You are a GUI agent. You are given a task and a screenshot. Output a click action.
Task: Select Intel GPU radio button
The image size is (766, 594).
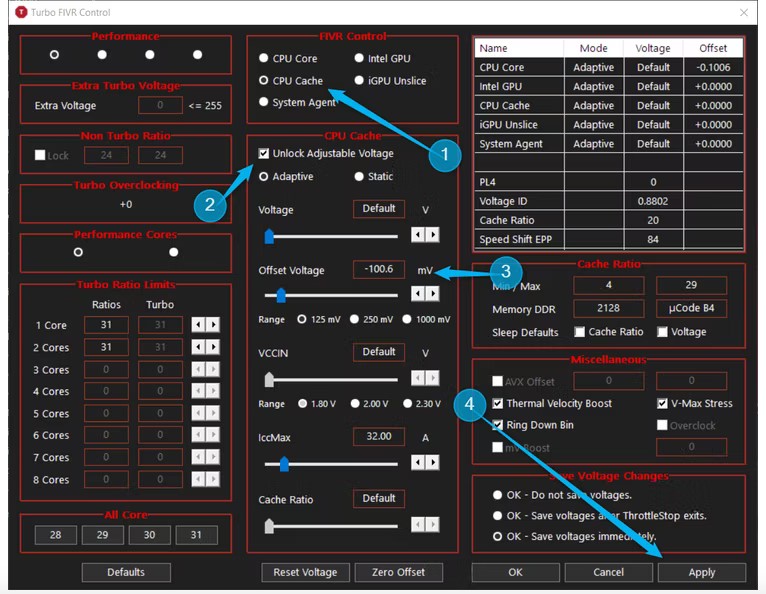(x=359, y=58)
